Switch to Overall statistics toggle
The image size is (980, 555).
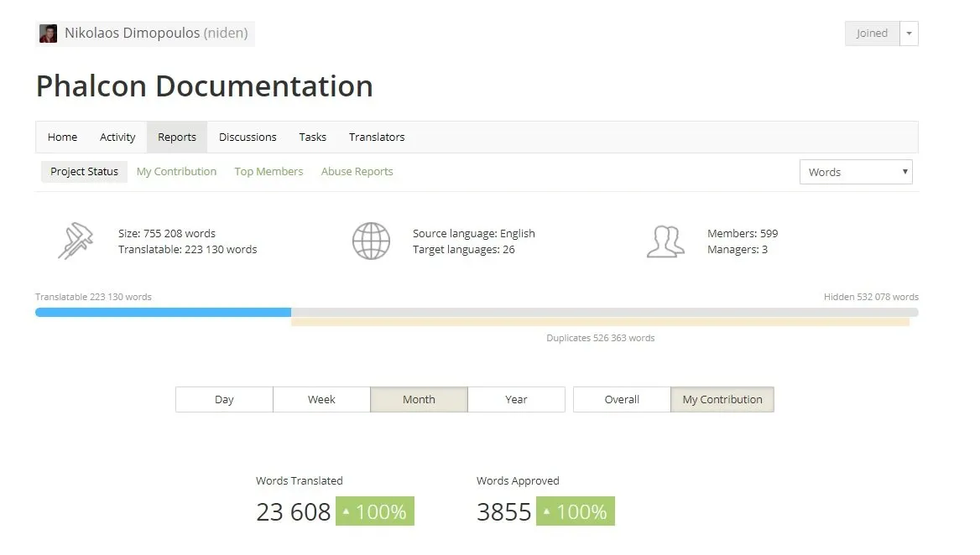point(622,400)
